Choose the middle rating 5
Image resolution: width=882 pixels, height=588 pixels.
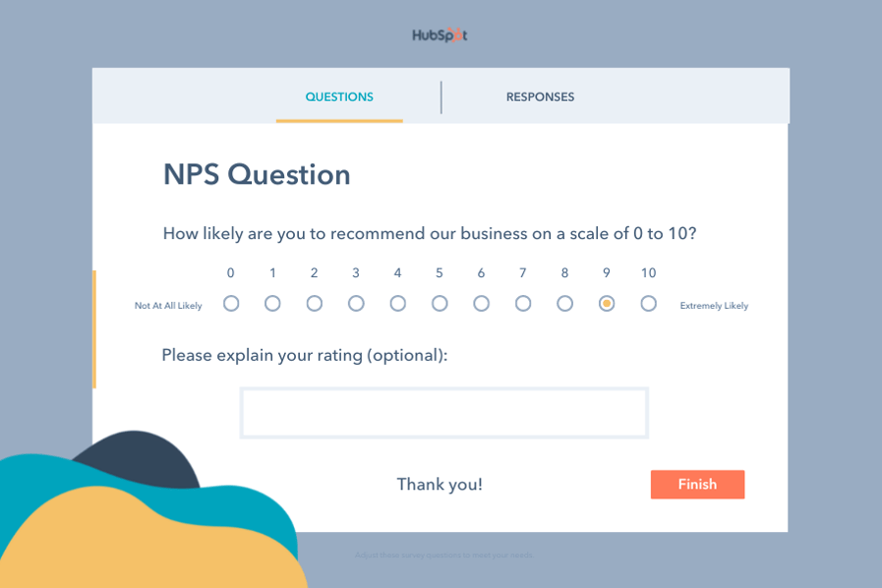click(440, 304)
